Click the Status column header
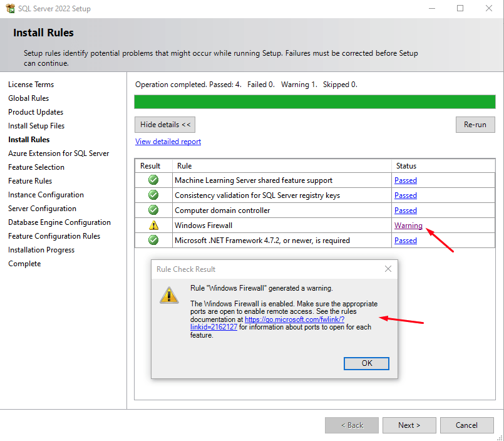Viewport: 504px width, 441px height. tap(443, 165)
